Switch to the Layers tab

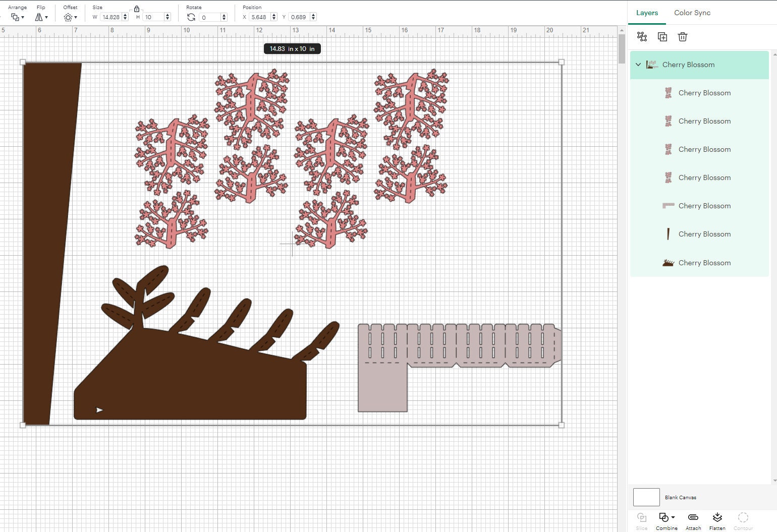pyautogui.click(x=647, y=13)
